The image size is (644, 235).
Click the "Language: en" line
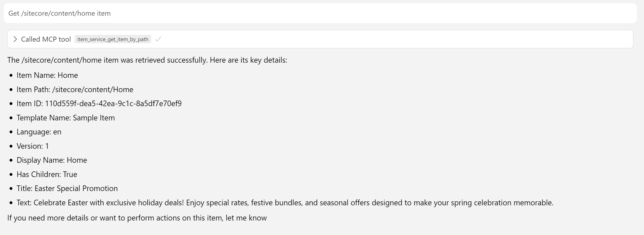pos(39,132)
